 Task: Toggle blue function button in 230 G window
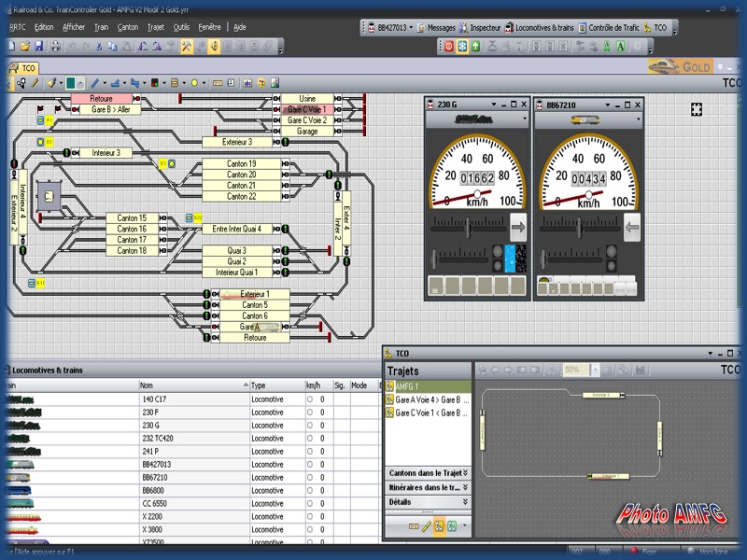(510, 259)
